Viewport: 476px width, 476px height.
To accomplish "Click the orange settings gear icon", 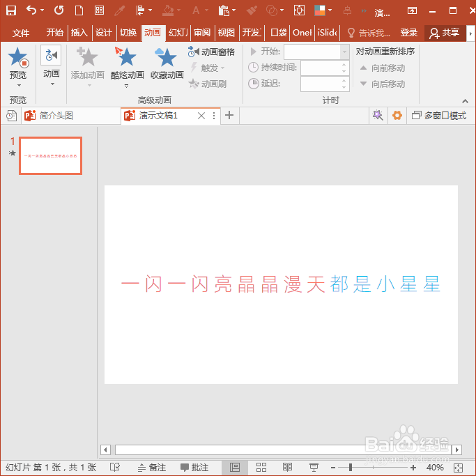I will click(397, 116).
